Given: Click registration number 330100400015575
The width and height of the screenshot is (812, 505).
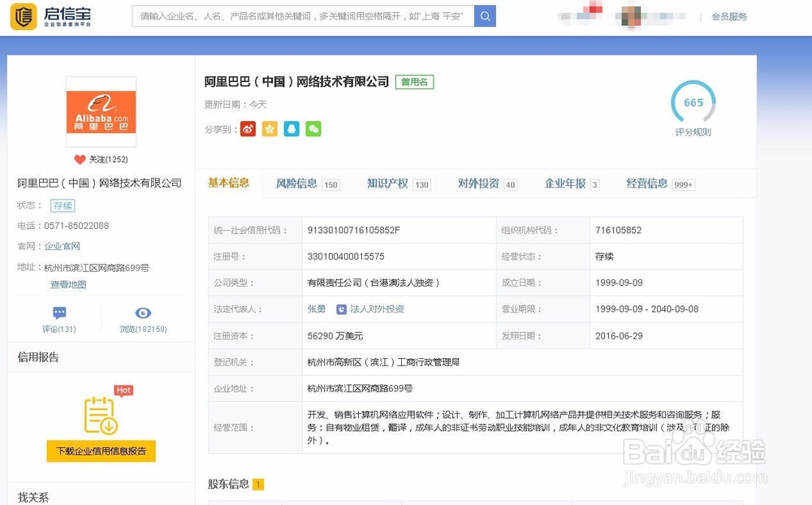Looking at the screenshot, I should pos(346,257).
